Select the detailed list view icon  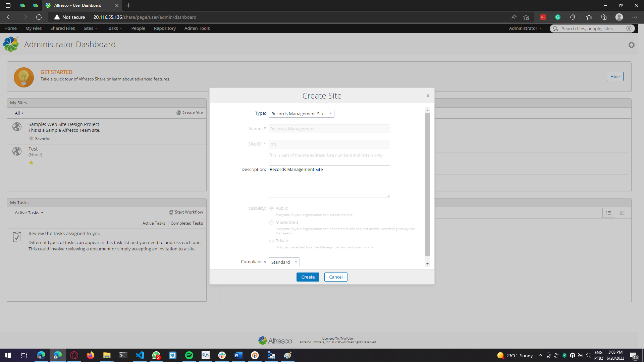point(622,213)
